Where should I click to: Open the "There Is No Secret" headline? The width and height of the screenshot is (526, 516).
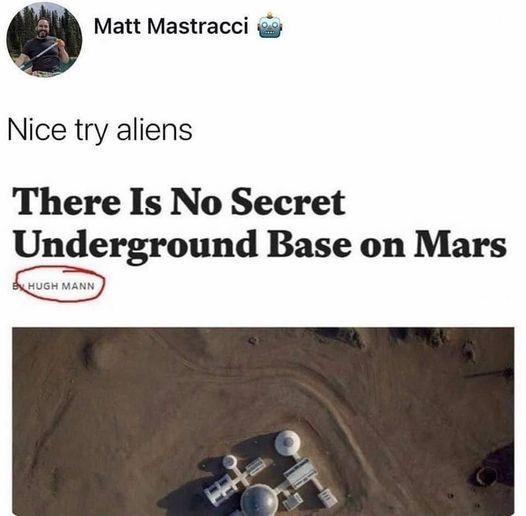tap(179, 202)
